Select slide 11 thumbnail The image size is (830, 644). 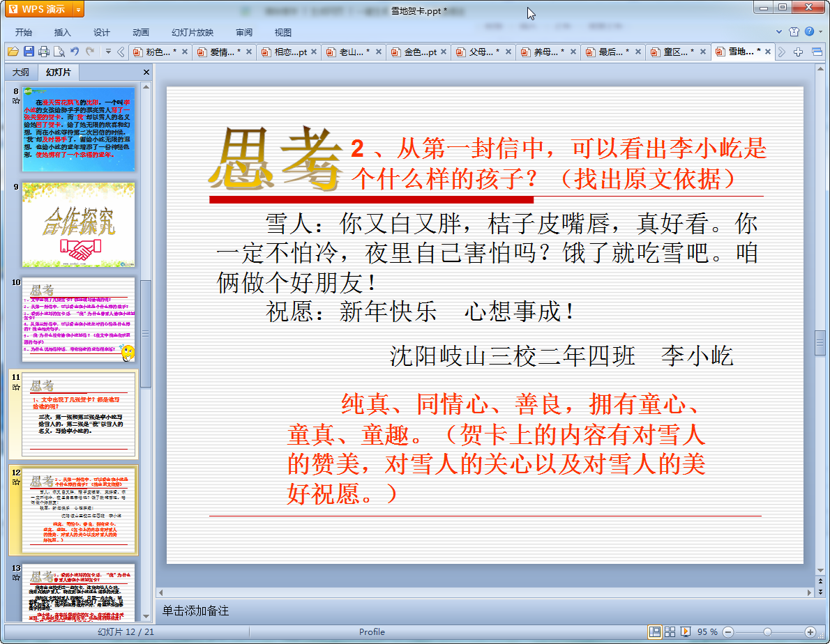click(78, 415)
